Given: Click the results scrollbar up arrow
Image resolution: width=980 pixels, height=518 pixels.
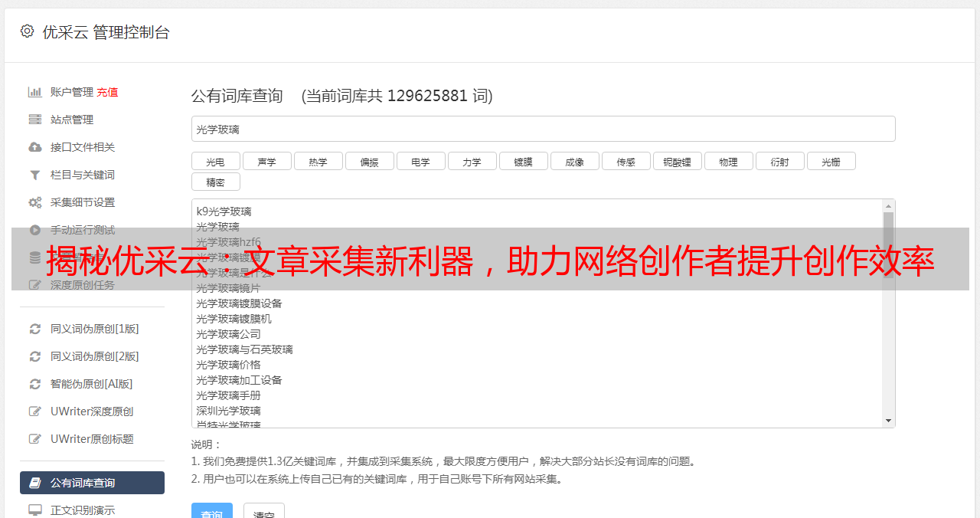Looking at the screenshot, I should [888, 206].
